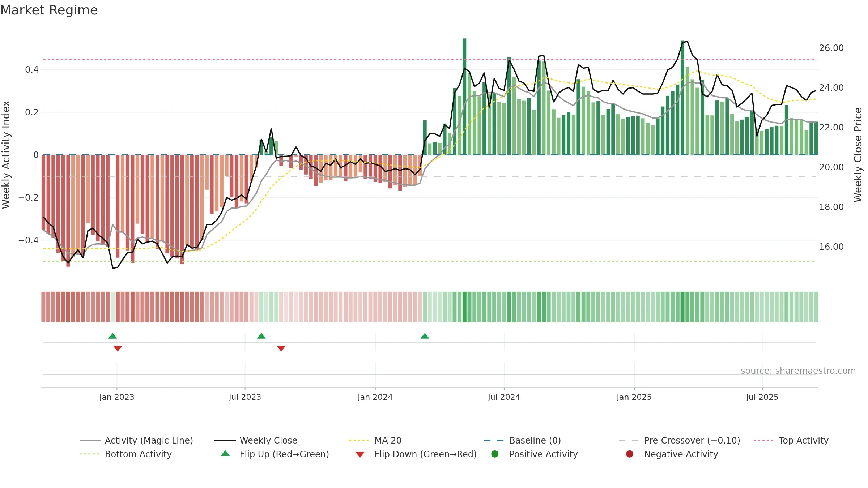
Task: Toggle the MA 20 legend entry
Action: pyautogui.click(x=375, y=440)
